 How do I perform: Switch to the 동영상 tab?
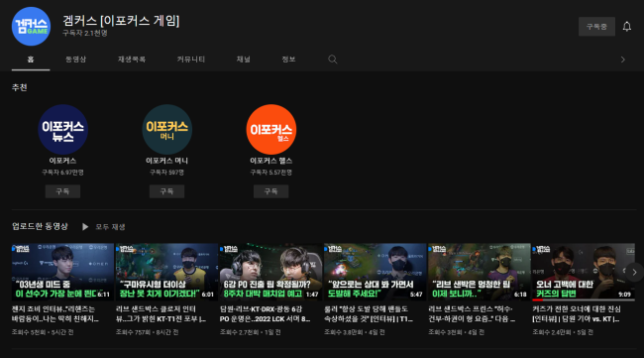[x=76, y=60]
